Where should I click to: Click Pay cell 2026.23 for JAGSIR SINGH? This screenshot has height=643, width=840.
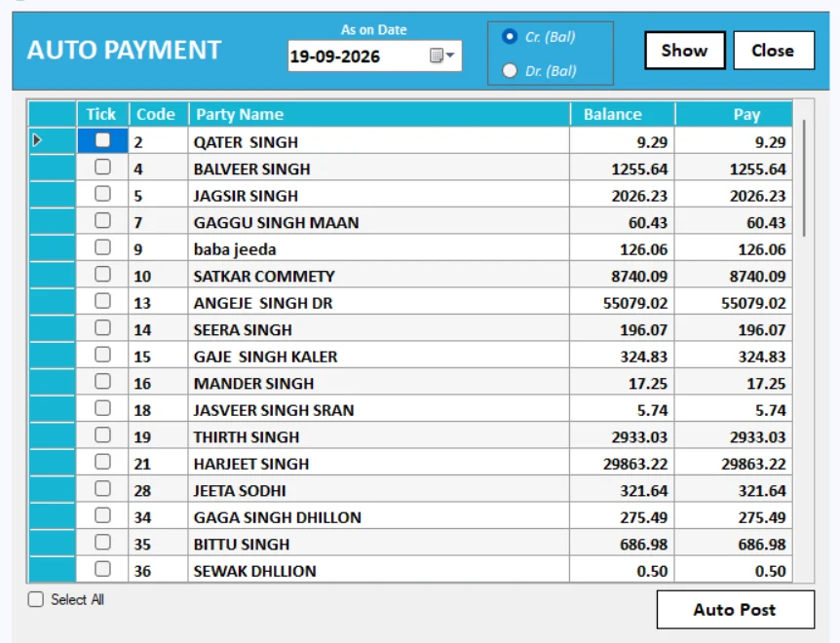point(734,195)
